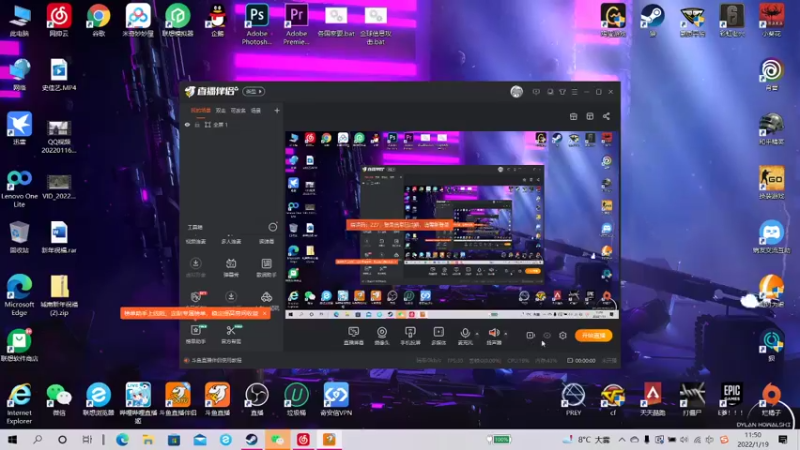800x450 pixels.
Task: Open the skin shirt icon in the title bar
Action: tap(562, 92)
